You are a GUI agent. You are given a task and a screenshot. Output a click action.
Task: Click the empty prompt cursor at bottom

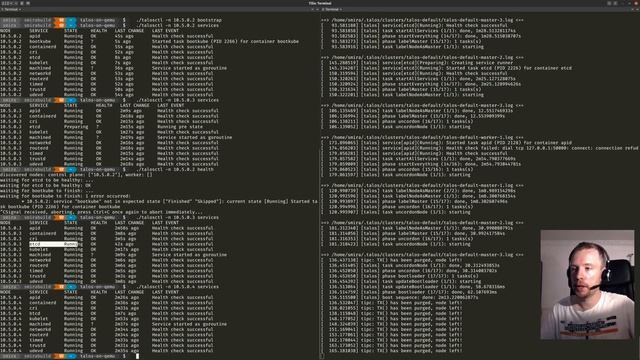pos(137,356)
